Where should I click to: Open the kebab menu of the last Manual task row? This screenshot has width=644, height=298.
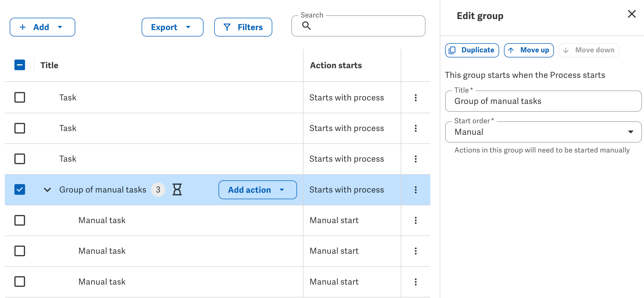click(x=416, y=282)
